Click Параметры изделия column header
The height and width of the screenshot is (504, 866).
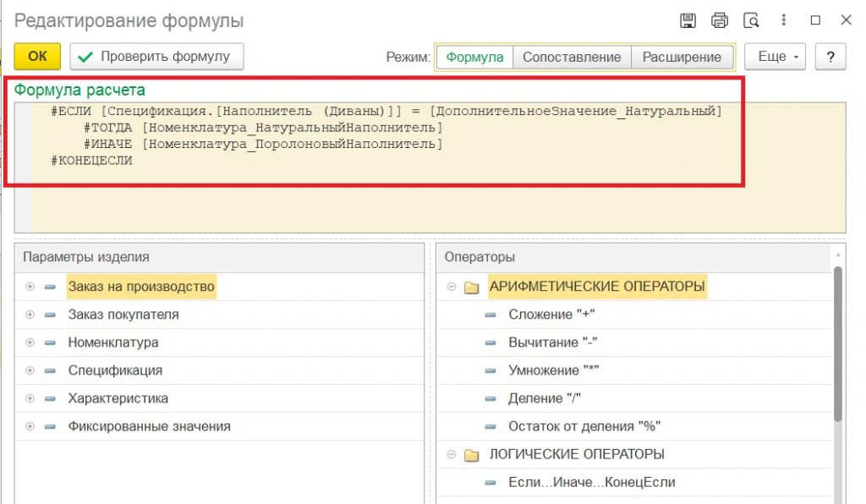coord(219,257)
